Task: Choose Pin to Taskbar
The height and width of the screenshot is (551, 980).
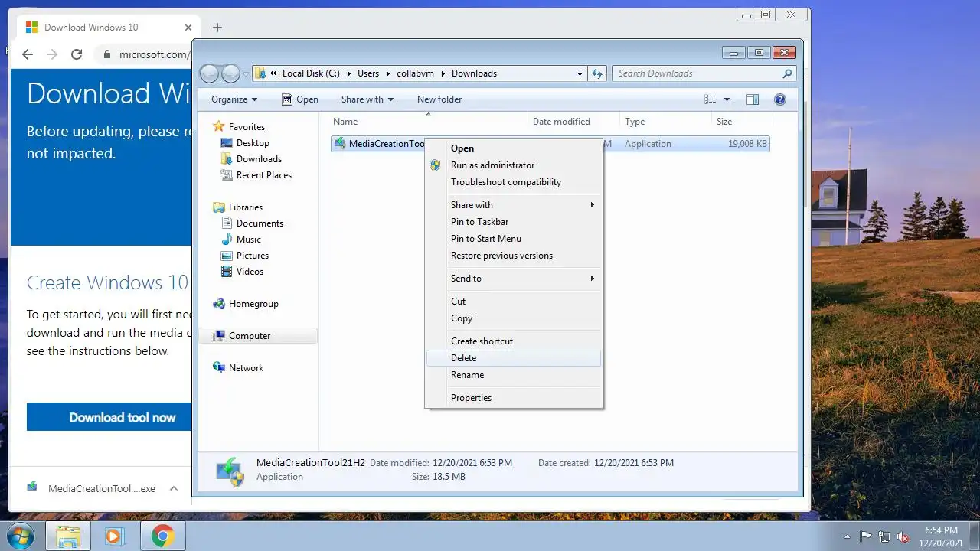Action: (514, 222)
